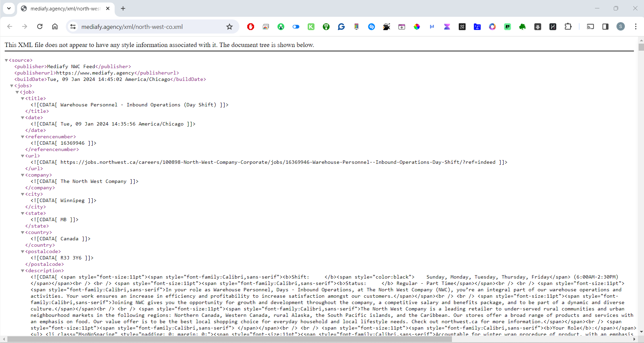644x343 pixels.
Task: Open the black fox extension icon
Action: (386, 27)
